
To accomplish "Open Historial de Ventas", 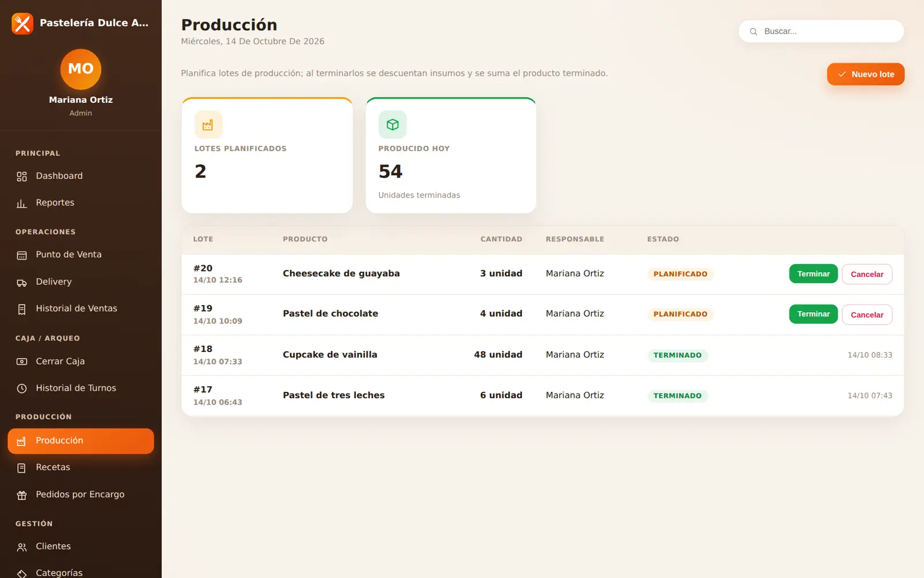I will [81, 309].
